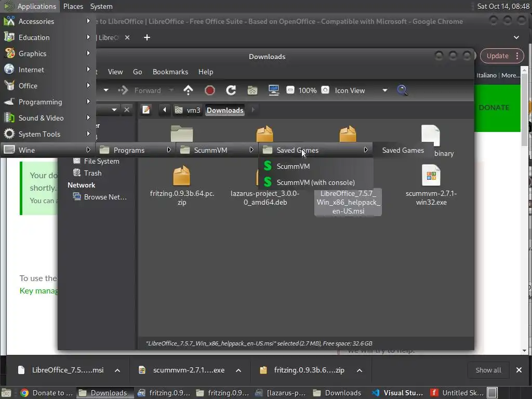
Task: Click the search magnifier icon
Action: point(402,90)
